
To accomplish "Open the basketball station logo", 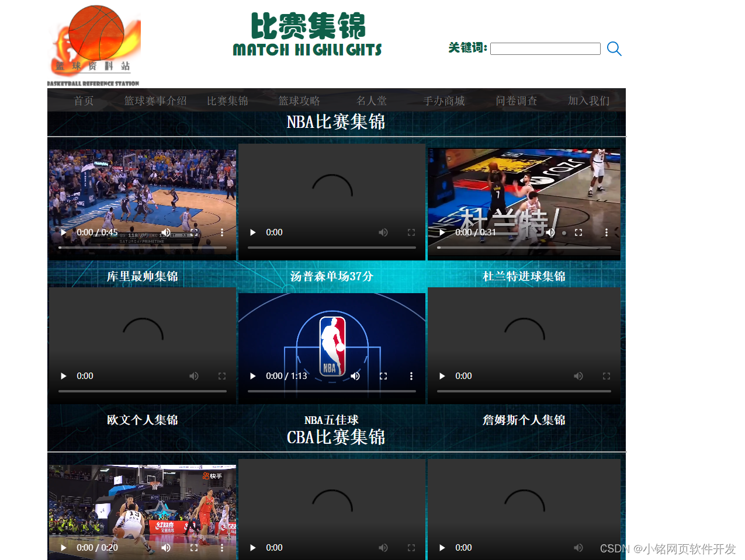I will [x=94, y=46].
